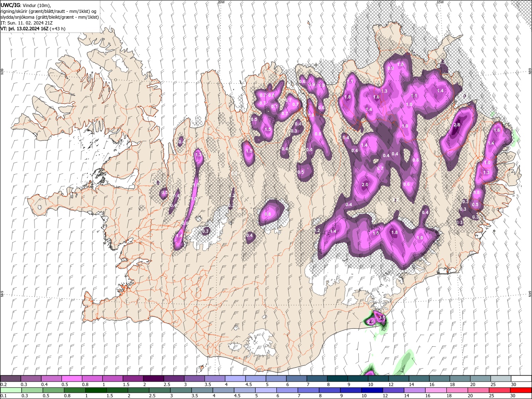Click the '1.6' snowfall value on the map
The width and height of the screenshot is (532, 399).
(x=497, y=130)
